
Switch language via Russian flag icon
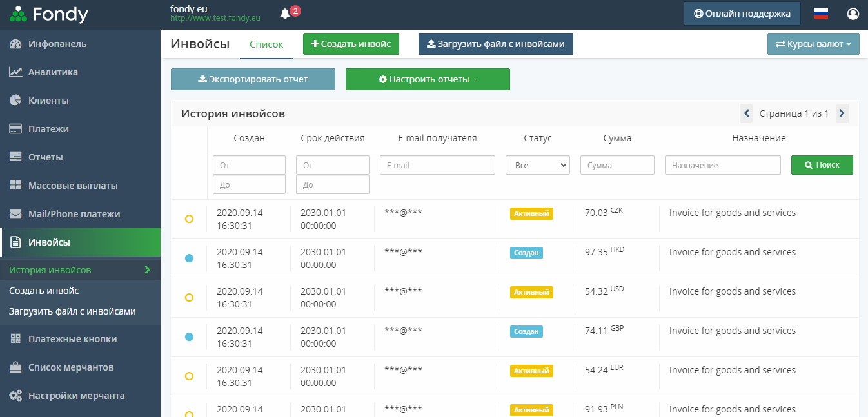821,14
